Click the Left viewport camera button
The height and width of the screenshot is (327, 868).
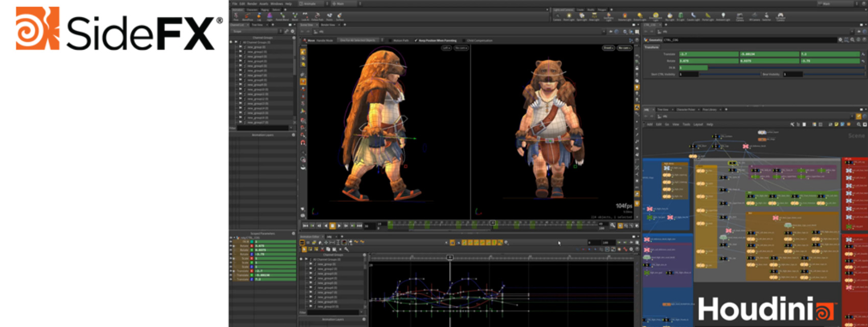[x=446, y=48]
